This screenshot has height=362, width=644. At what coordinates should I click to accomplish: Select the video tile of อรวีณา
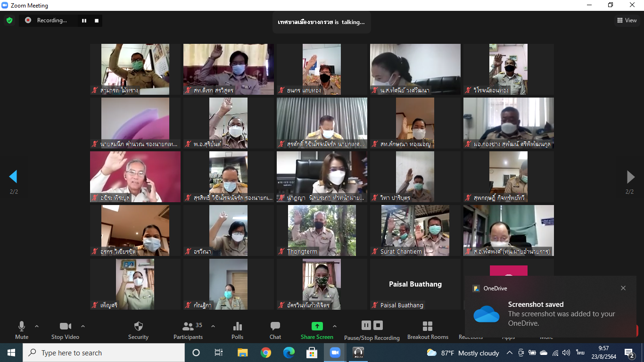229,230
